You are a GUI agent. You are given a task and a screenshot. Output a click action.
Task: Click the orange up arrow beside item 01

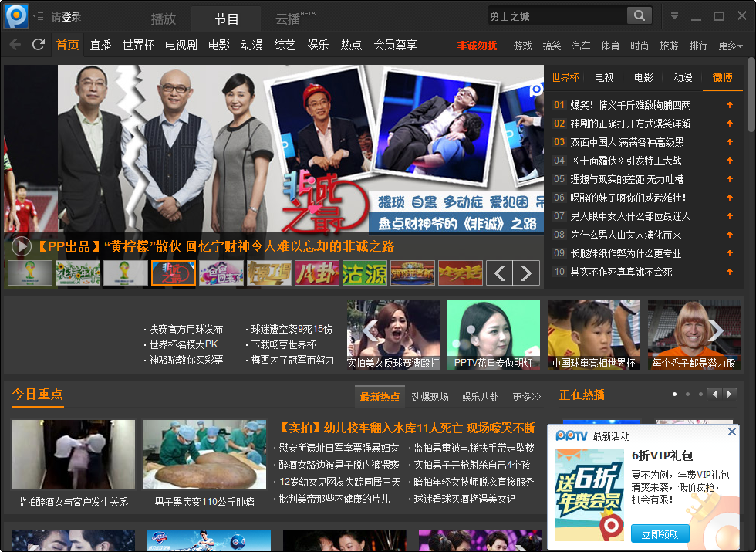pos(730,104)
